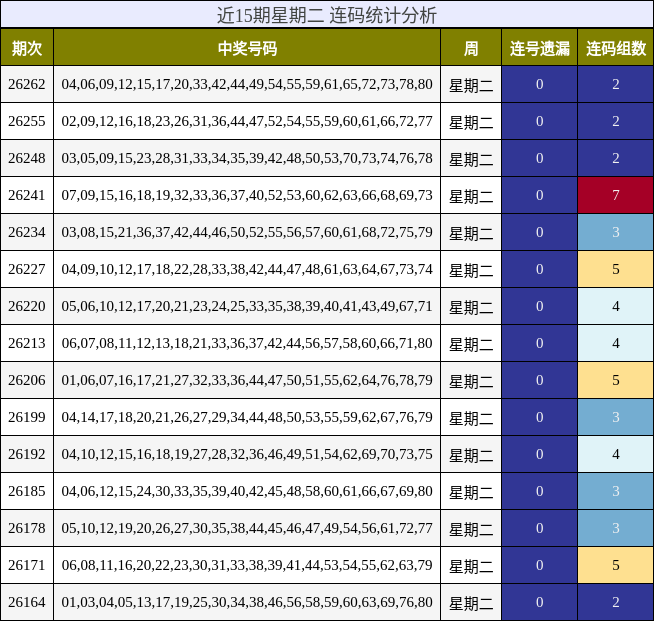Click 星期二 in row 26192

471,456
